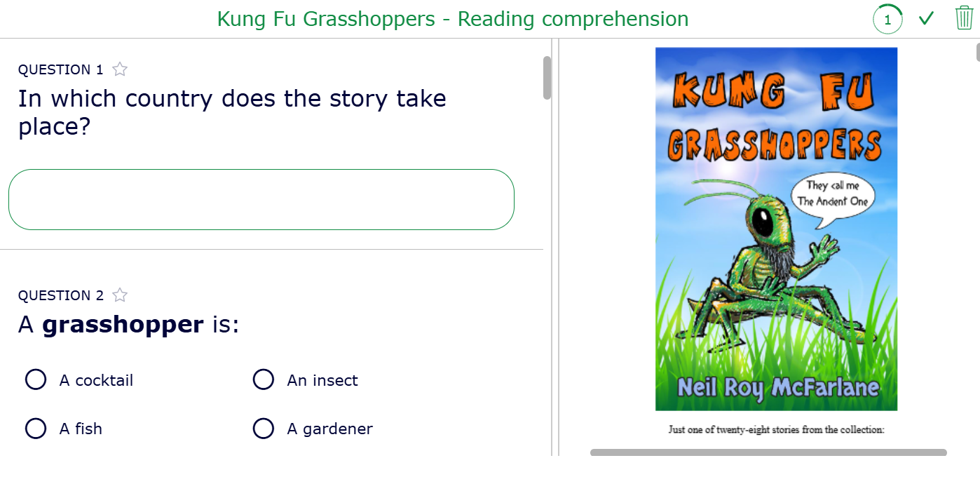Click the reading panel vertical scrollbar thumb
980x491 pixels.
[978, 52]
